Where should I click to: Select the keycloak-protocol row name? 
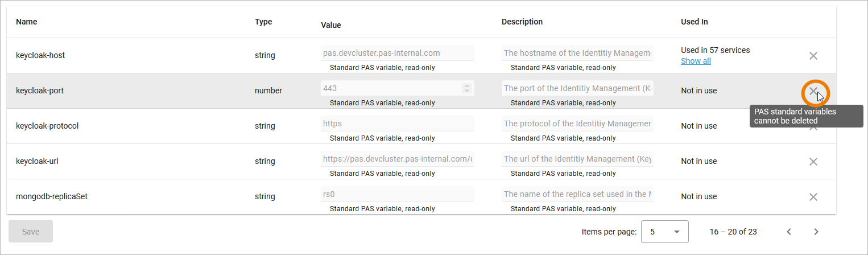point(47,126)
